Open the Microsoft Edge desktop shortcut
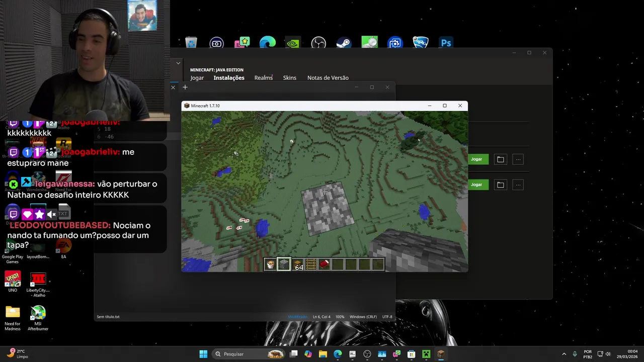This screenshot has width=644, height=362. pyautogui.click(x=268, y=43)
